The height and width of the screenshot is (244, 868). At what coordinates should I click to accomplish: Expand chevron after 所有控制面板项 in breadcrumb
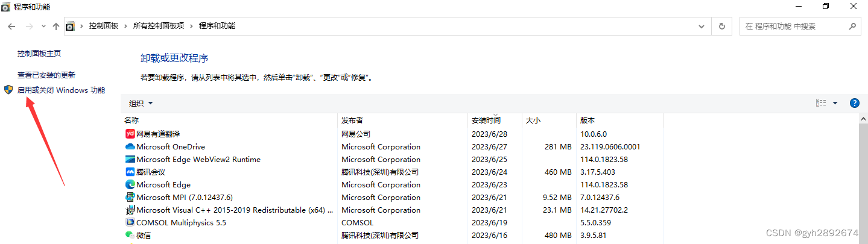192,26
